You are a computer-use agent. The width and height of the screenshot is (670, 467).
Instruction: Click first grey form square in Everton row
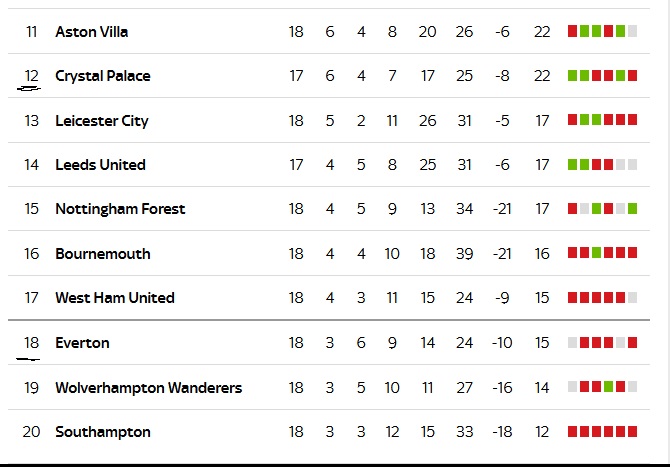573,343
